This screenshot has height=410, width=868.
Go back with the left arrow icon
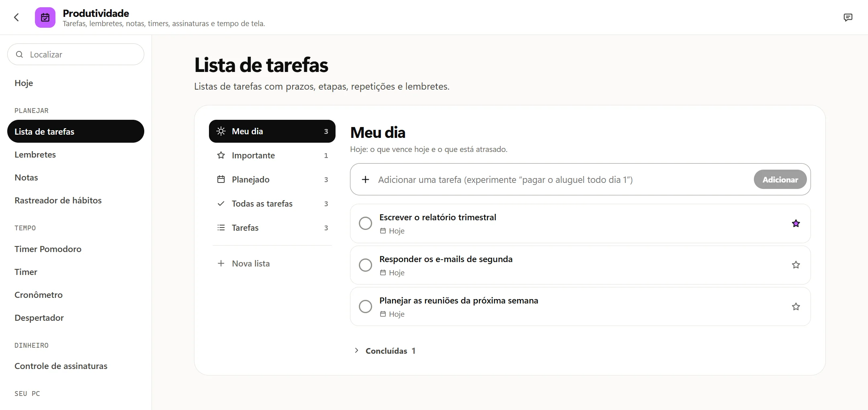(x=16, y=17)
